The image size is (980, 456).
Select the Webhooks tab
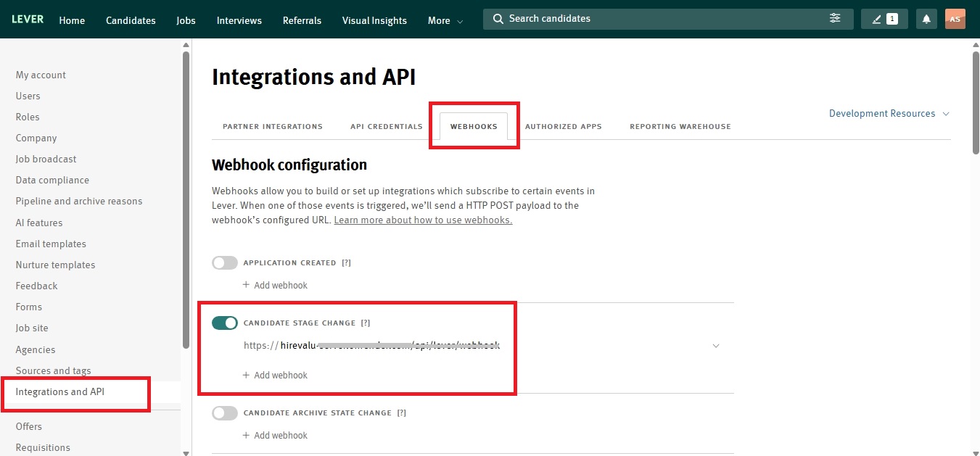474,126
